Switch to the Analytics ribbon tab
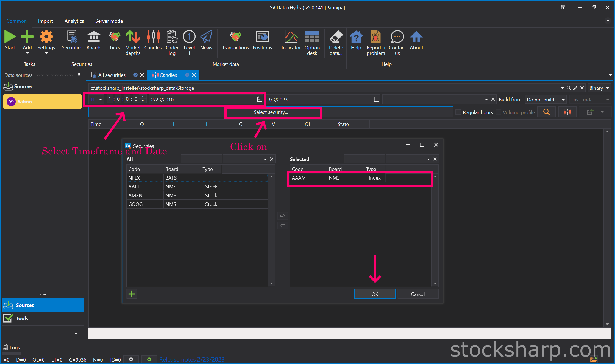Image resolution: width=615 pixels, height=364 pixels. click(x=74, y=21)
